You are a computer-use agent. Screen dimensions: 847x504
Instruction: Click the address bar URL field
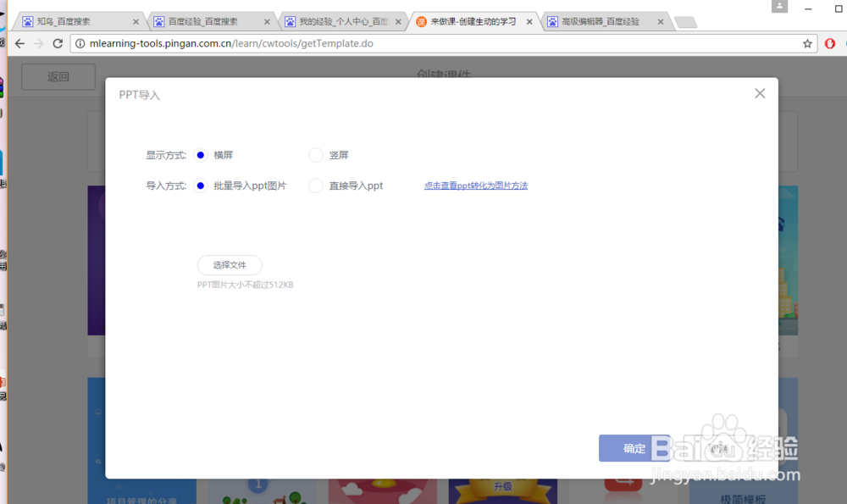(x=443, y=44)
